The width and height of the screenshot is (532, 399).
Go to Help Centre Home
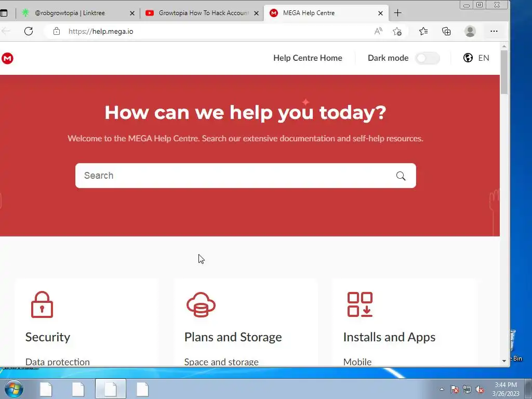(x=308, y=58)
